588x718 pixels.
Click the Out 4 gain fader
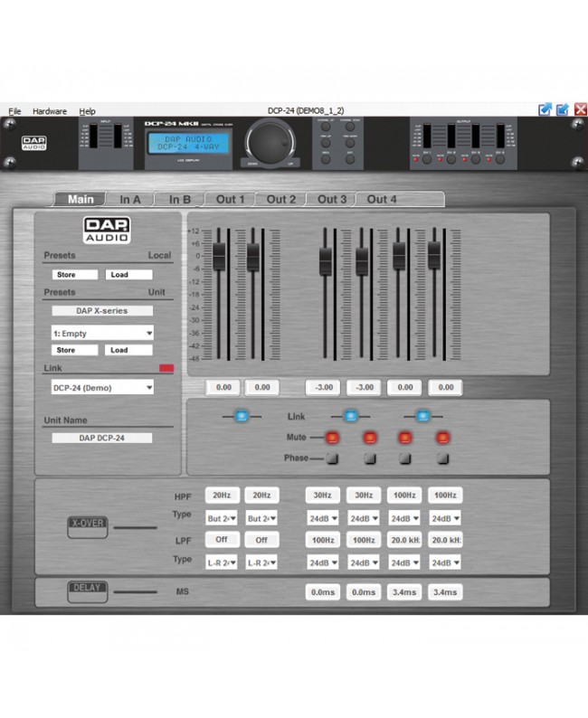[434, 256]
